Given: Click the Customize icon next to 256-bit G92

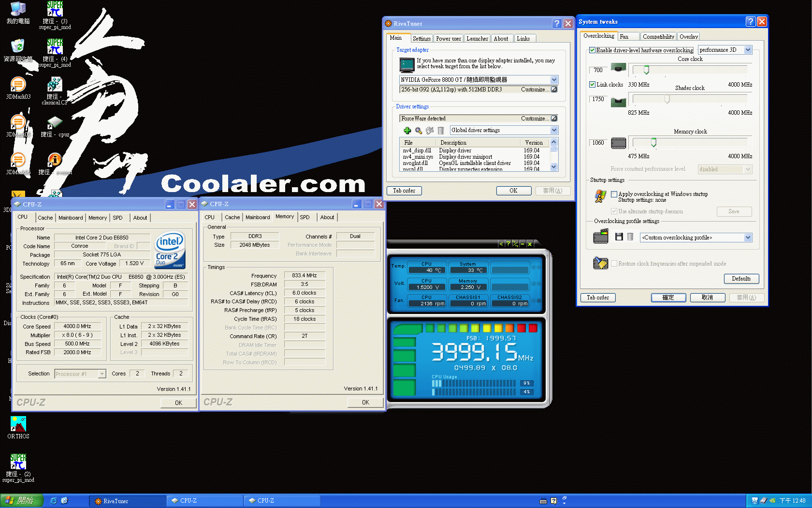Looking at the screenshot, I should point(554,90).
